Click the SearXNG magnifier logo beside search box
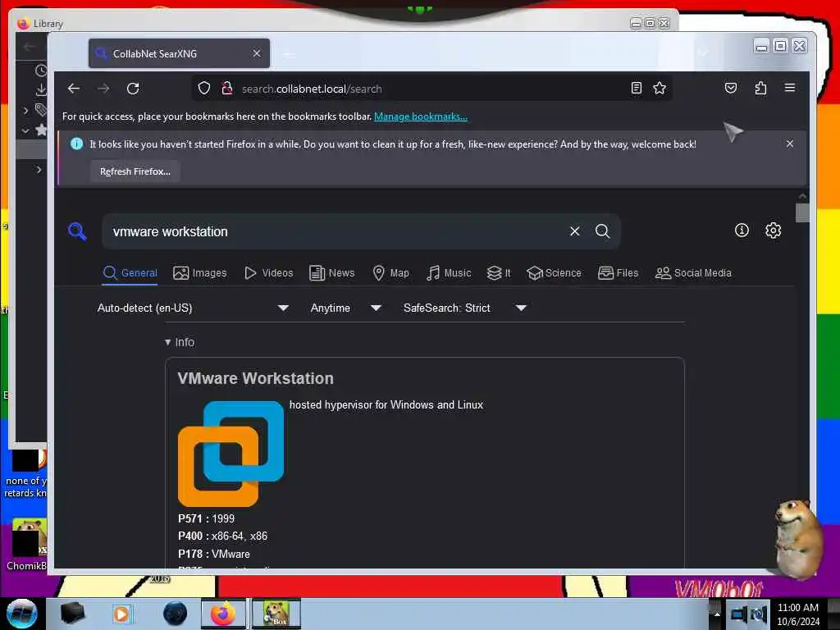This screenshot has height=630, width=840. (x=77, y=231)
